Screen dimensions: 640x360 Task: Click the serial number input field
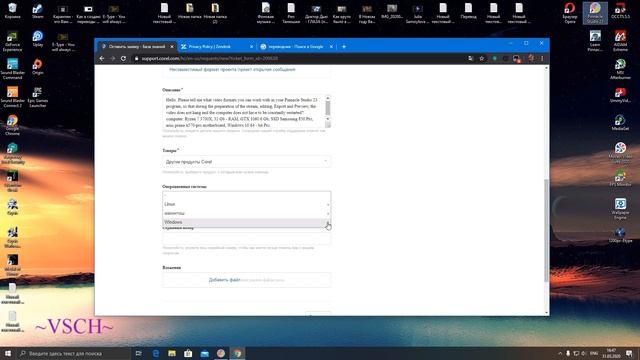[247, 238]
